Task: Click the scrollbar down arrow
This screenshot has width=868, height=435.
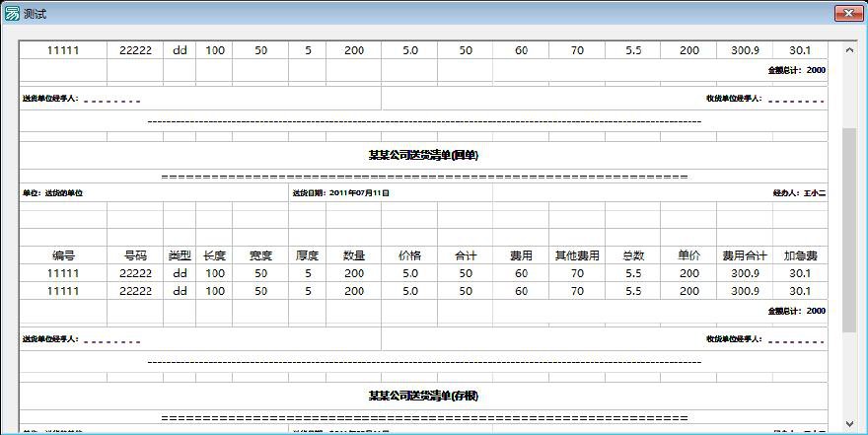Action: (848, 424)
